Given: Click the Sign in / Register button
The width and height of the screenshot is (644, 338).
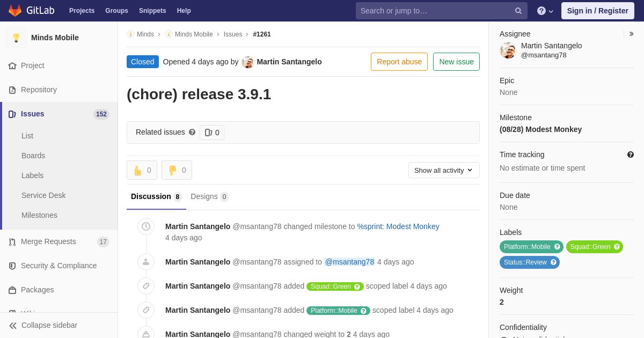Looking at the screenshot, I should (x=598, y=11).
